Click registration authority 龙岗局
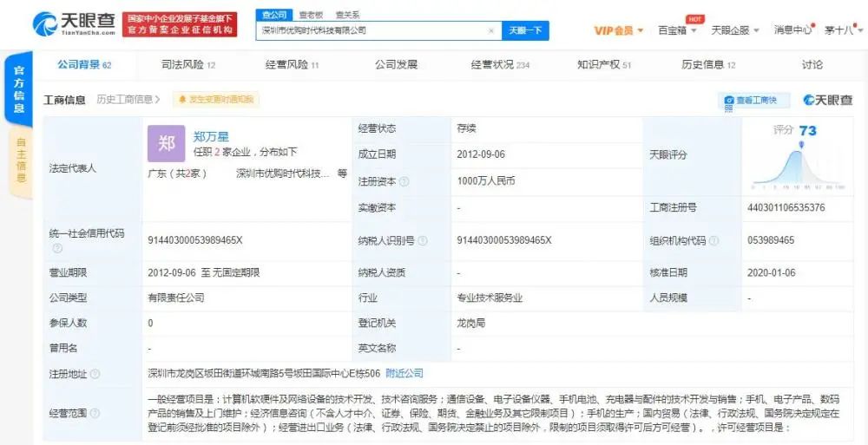Screen dimensions: 868x445 coord(471,324)
